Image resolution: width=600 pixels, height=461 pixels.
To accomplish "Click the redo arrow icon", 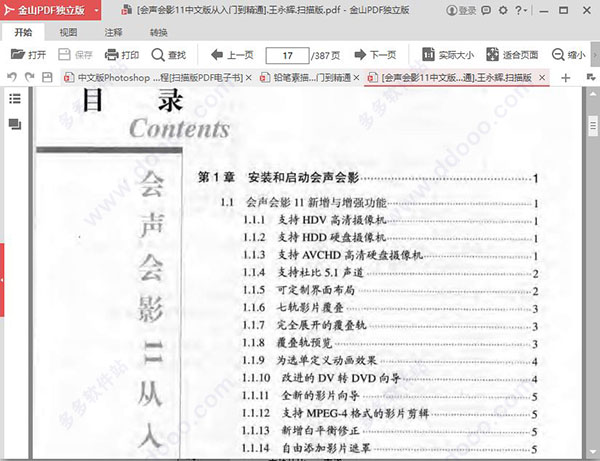I will [x=29, y=77].
